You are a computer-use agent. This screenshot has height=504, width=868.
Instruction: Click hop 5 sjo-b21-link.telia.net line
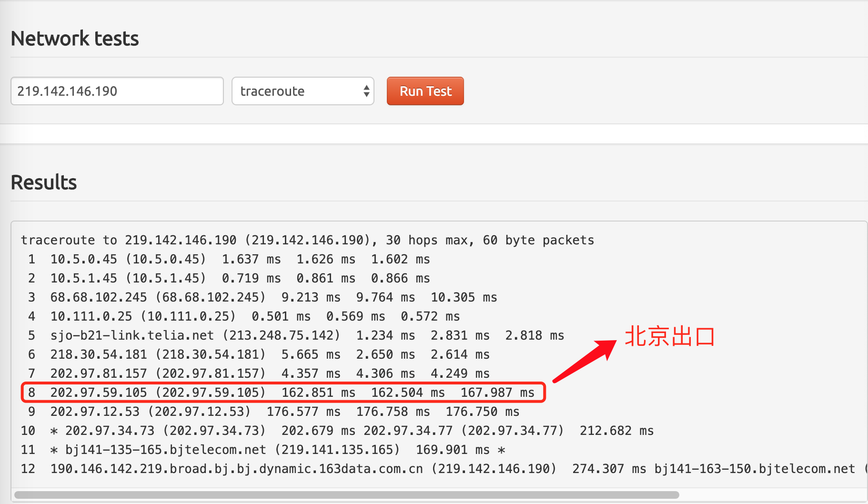tap(296, 335)
